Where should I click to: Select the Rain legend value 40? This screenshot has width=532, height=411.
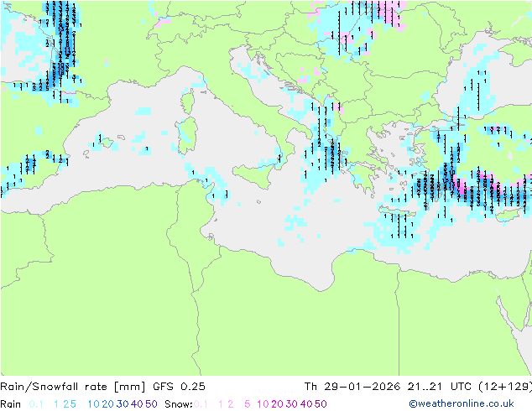(137, 404)
